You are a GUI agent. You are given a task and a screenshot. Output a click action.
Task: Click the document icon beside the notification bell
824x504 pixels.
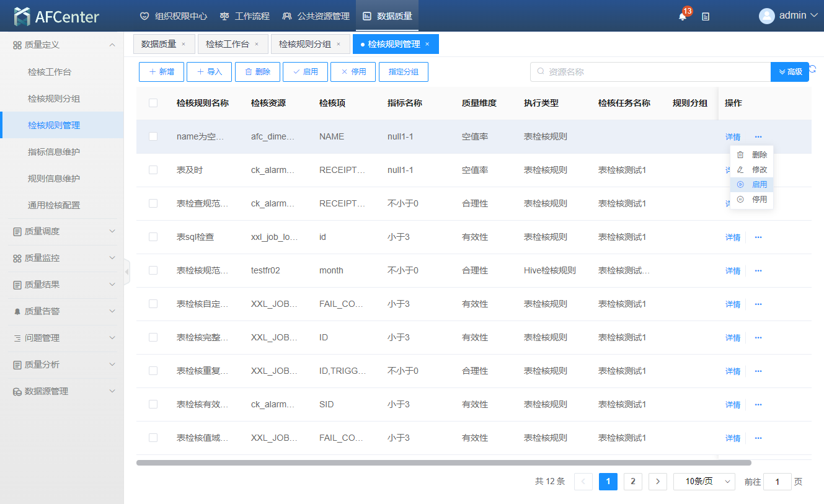[x=706, y=17]
